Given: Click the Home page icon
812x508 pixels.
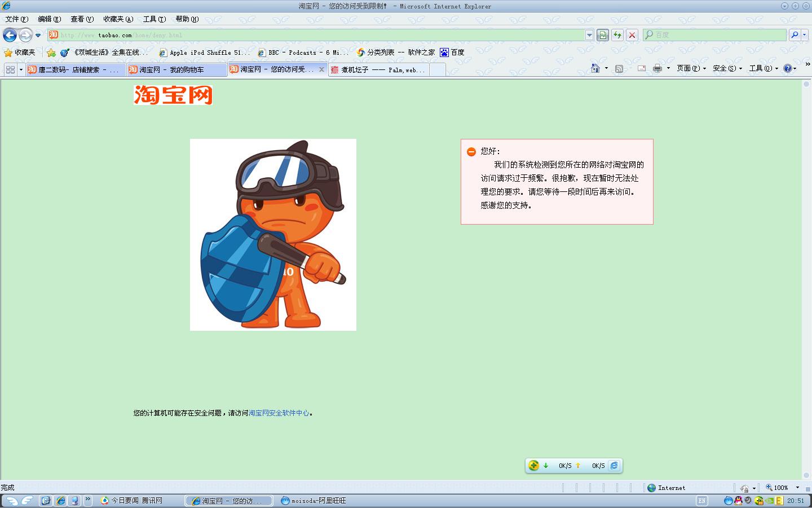Looking at the screenshot, I should (595, 68).
